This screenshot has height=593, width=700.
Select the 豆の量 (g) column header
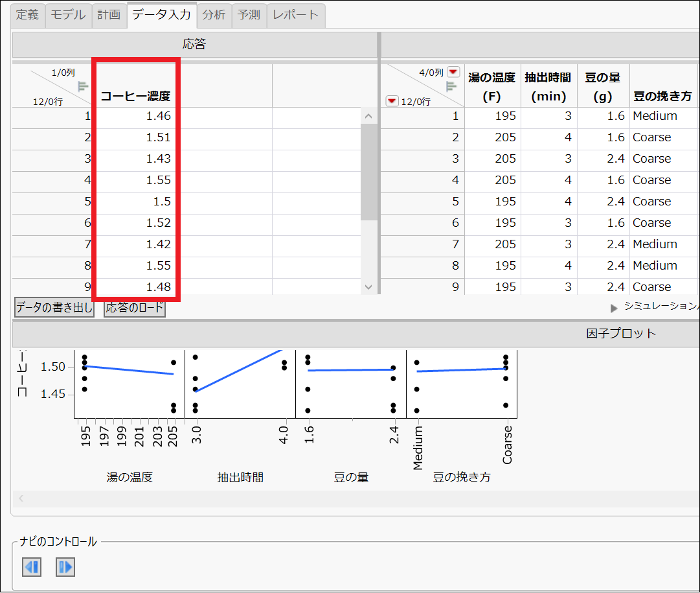pyautogui.click(x=603, y=87)
